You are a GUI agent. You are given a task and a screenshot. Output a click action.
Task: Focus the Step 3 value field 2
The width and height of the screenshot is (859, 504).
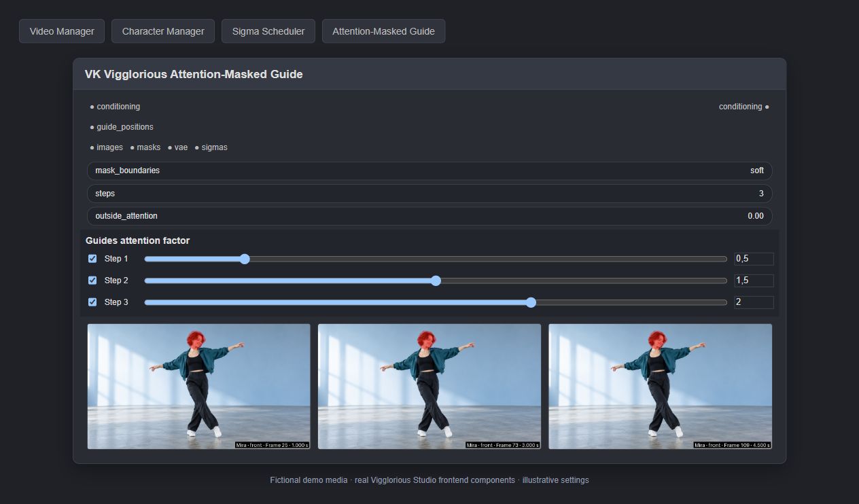754,302
